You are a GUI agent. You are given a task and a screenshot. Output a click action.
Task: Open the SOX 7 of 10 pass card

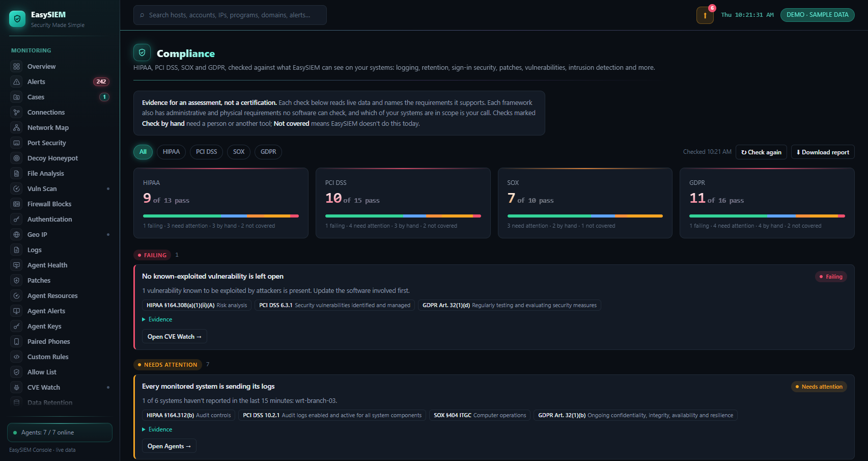point(585,203)
